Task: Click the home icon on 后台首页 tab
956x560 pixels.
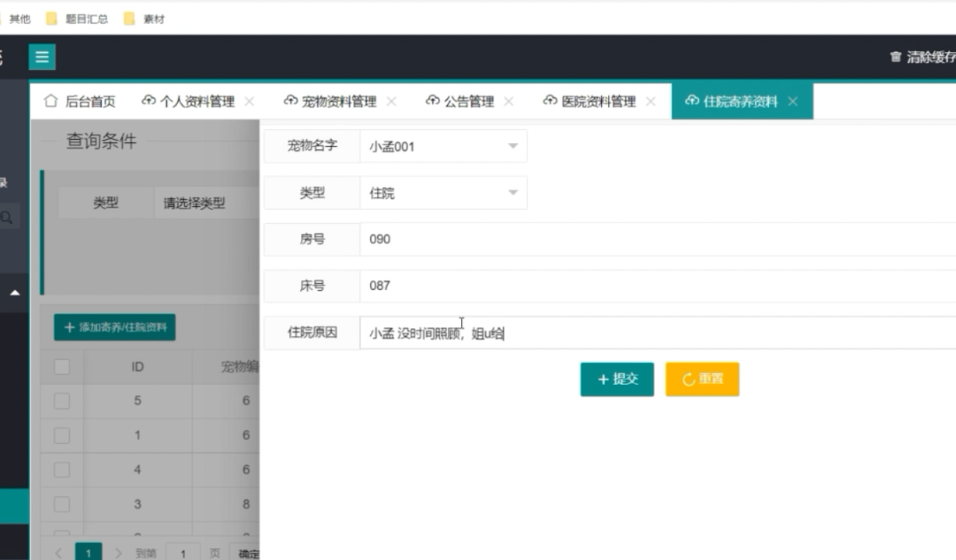Action: tap(50, 101)
